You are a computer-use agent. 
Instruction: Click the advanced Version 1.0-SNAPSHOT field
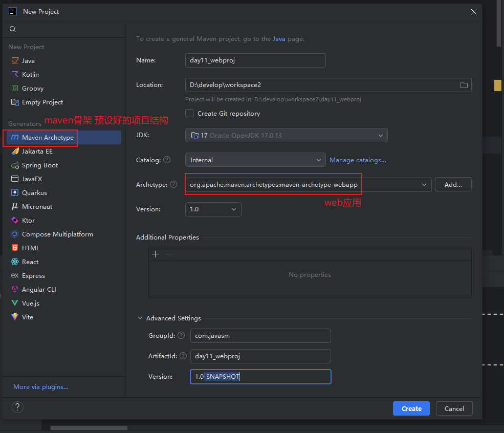pyautogui.click(x=260, y=377)
